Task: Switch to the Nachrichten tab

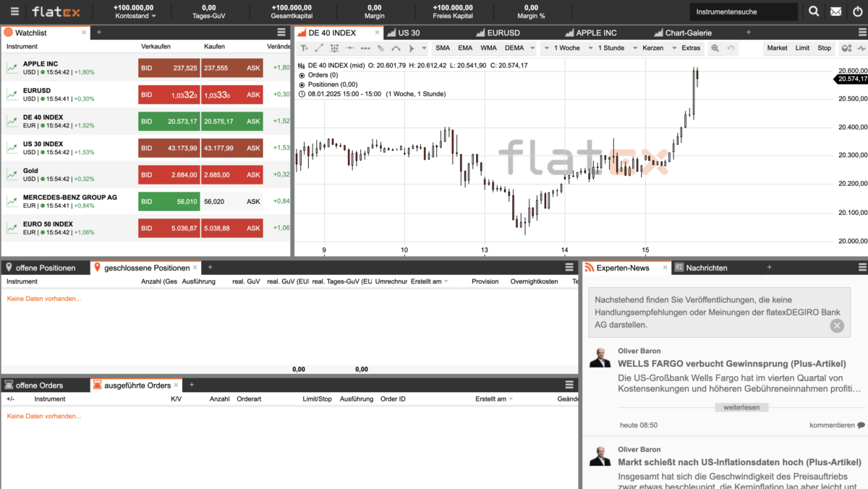Action: tap(705, 267)
